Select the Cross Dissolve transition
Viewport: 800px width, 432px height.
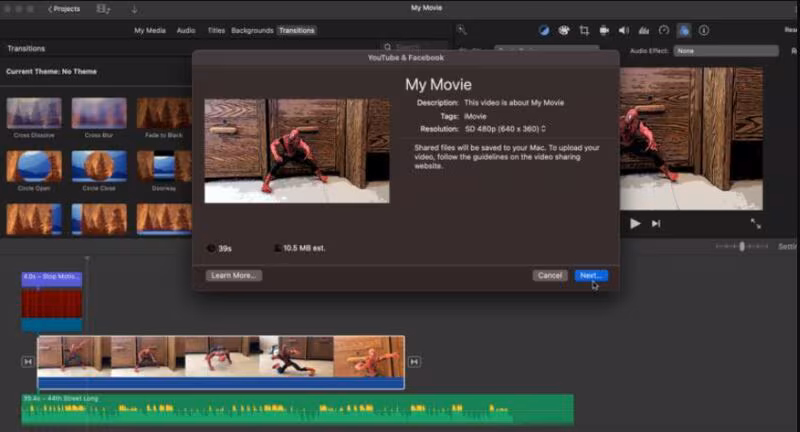(34, 113)
